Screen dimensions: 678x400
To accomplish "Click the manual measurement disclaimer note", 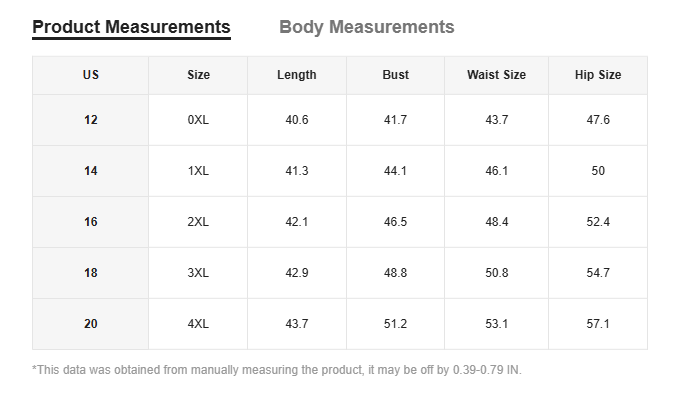I will 277,370.
